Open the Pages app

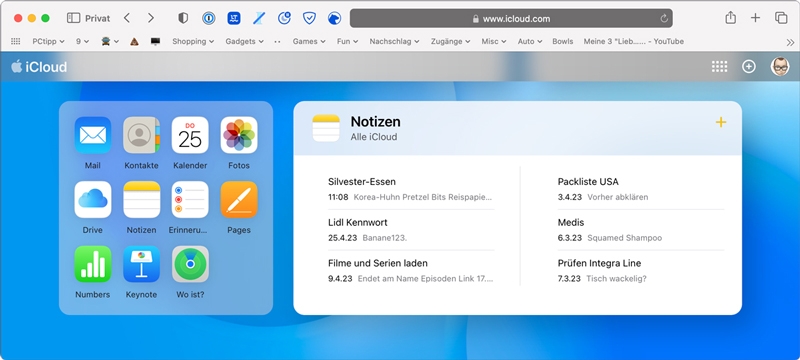tap(239, 199)
